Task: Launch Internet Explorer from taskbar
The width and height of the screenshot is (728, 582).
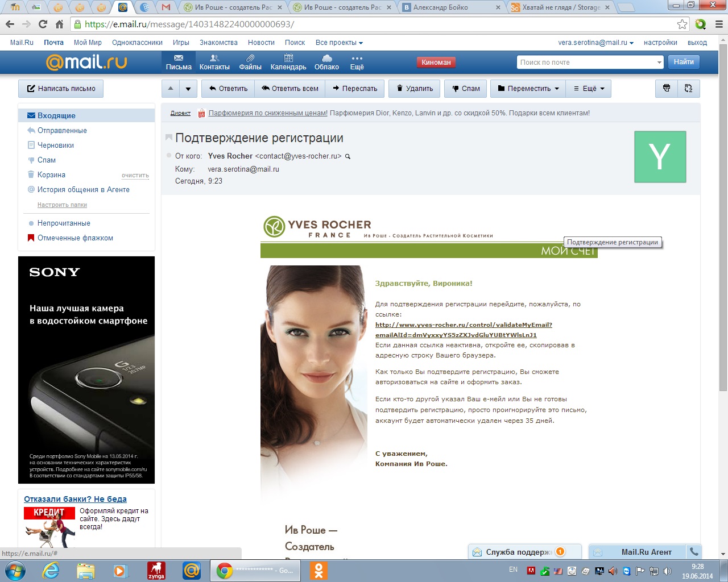Action: 51,571
